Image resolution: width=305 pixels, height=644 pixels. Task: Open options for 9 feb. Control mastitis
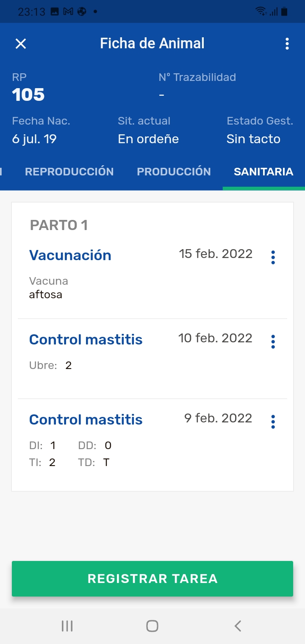click(x=273, y=422)
